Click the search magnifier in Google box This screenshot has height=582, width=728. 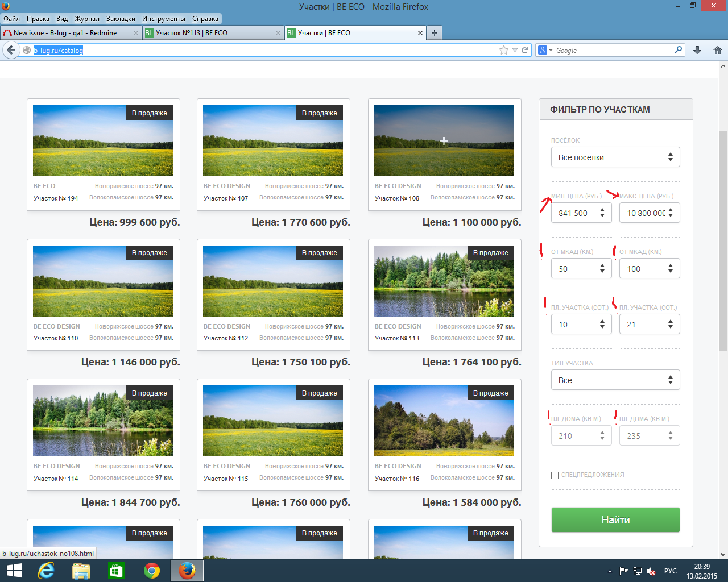[678, 50]
